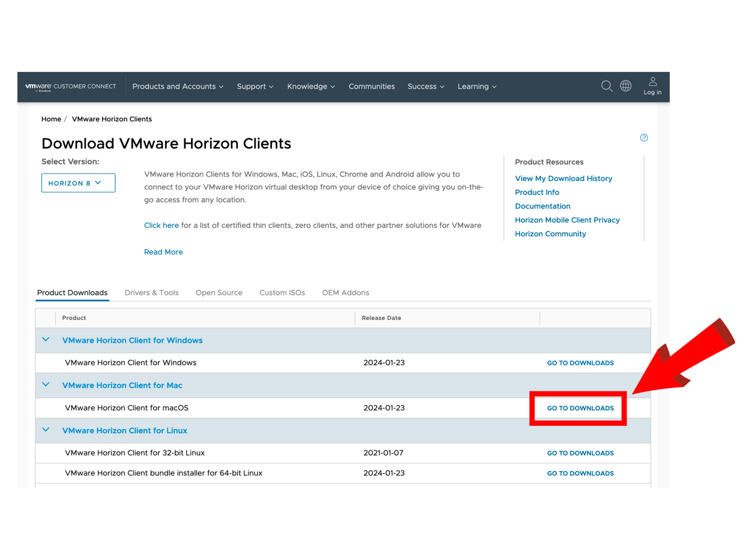Go to downloads for 64-bit Linux bundle
Screen dimensions: 747x560
580,473
